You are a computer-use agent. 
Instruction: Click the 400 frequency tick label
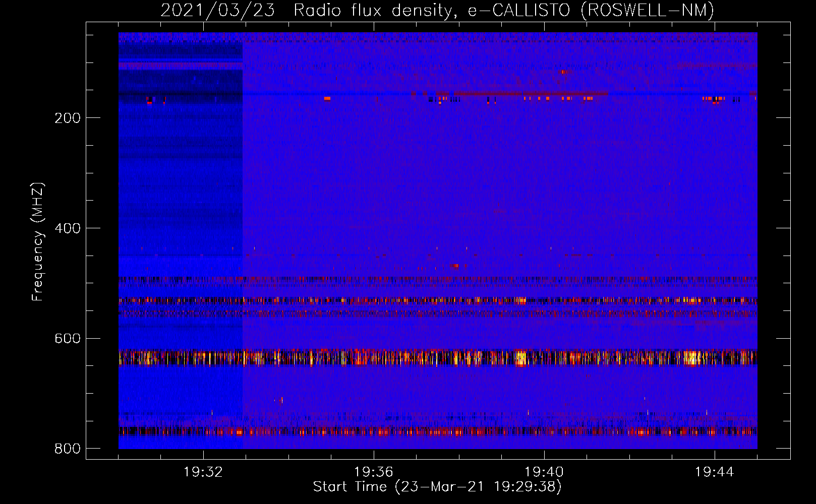point(68,228)
